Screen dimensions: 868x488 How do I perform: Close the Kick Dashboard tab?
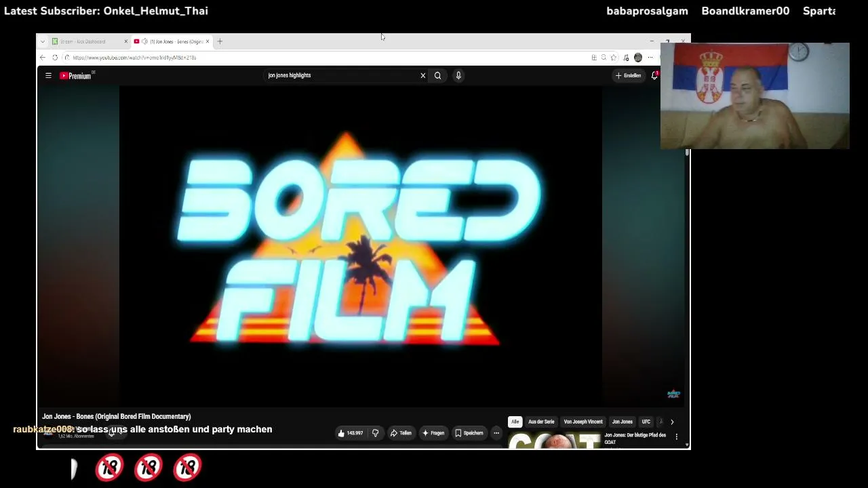click(125, 41)
